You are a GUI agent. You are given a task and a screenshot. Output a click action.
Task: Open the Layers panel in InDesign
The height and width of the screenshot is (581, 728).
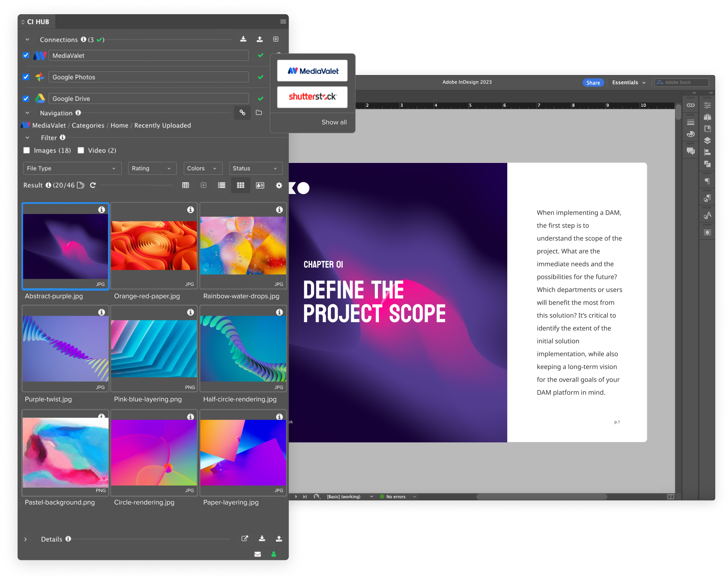pos(707,140)
